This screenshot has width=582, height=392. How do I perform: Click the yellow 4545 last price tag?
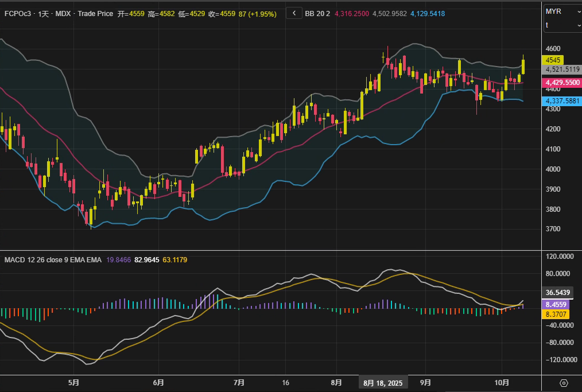tap(554, 60)
